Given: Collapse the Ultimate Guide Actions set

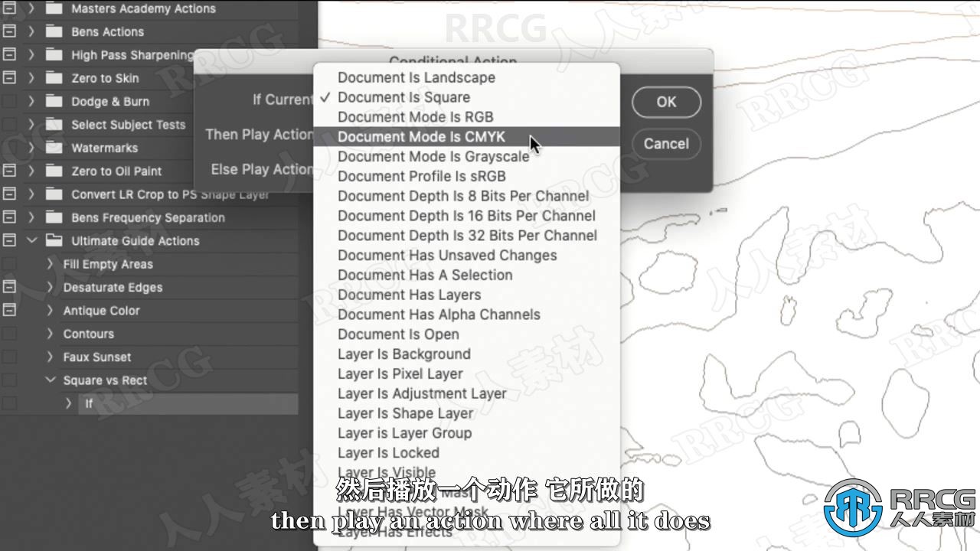Looking at the screenshot, I should pyautogui.click(x=31, y=241).
